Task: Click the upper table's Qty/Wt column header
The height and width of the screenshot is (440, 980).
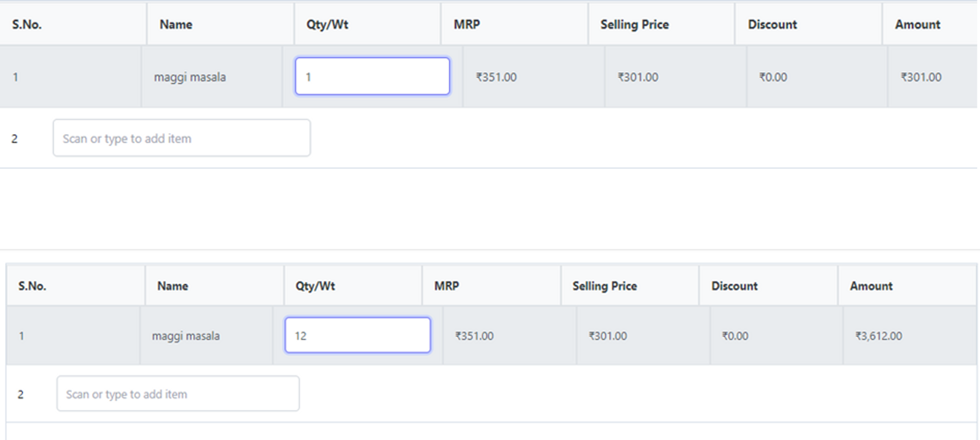Action: point(327,24)
